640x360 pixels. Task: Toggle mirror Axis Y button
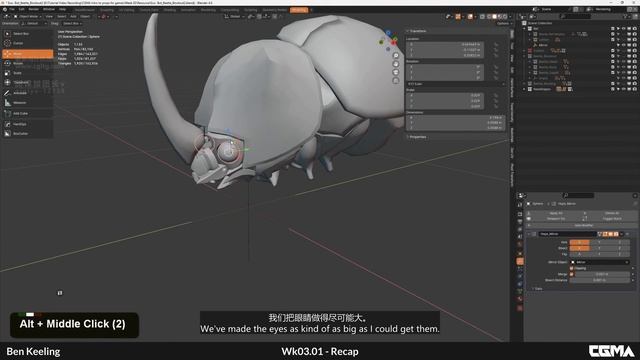[600, 242]
